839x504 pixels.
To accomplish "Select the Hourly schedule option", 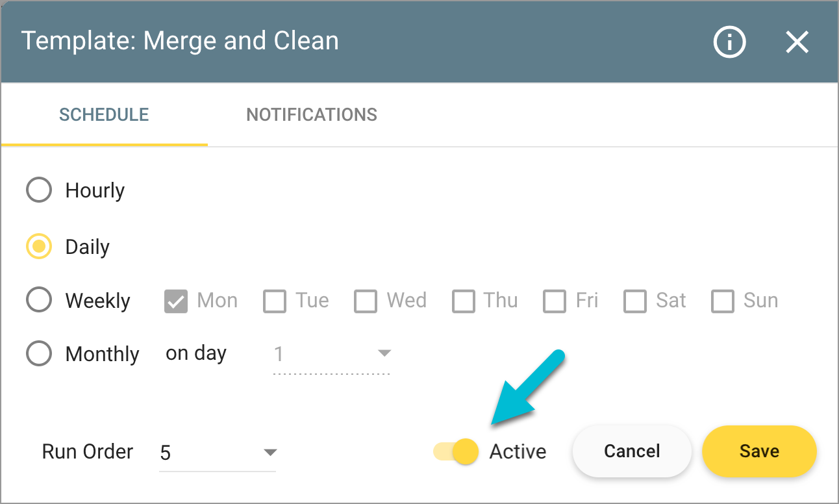I will click(38, 190).
